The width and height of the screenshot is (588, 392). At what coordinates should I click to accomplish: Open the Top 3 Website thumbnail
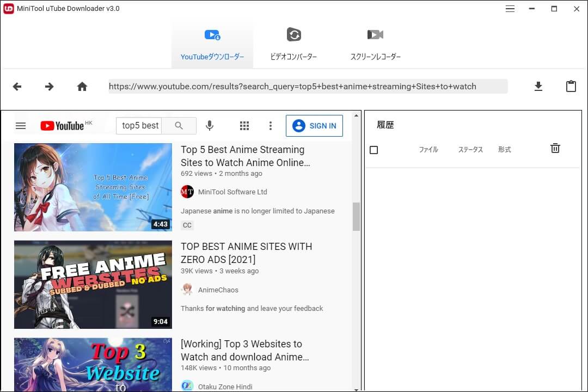tap(93, 364)
